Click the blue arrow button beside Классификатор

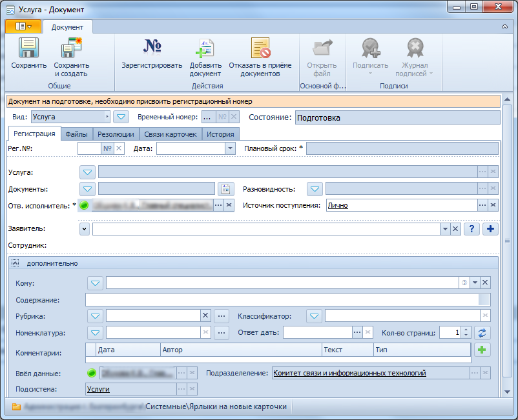[314, 316]
